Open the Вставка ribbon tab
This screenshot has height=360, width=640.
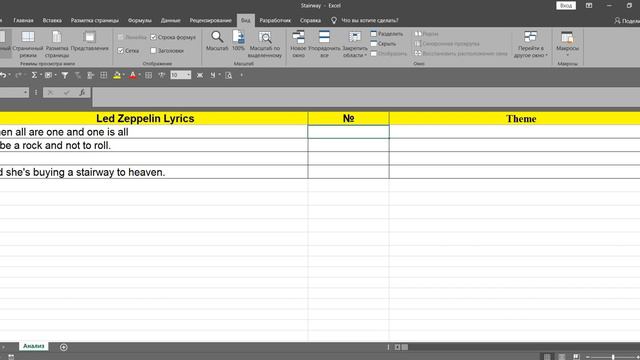point(52,20)
